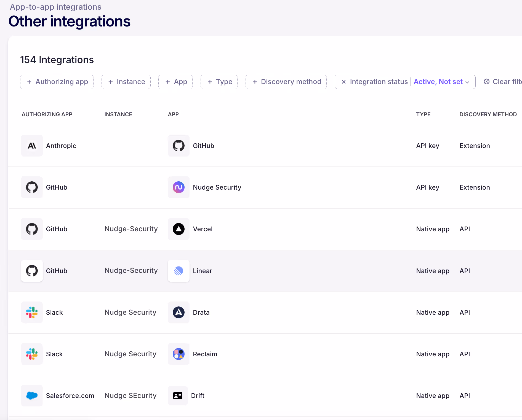
Task: Click the 154 Integrations count heading
Action: coord(57,60)
